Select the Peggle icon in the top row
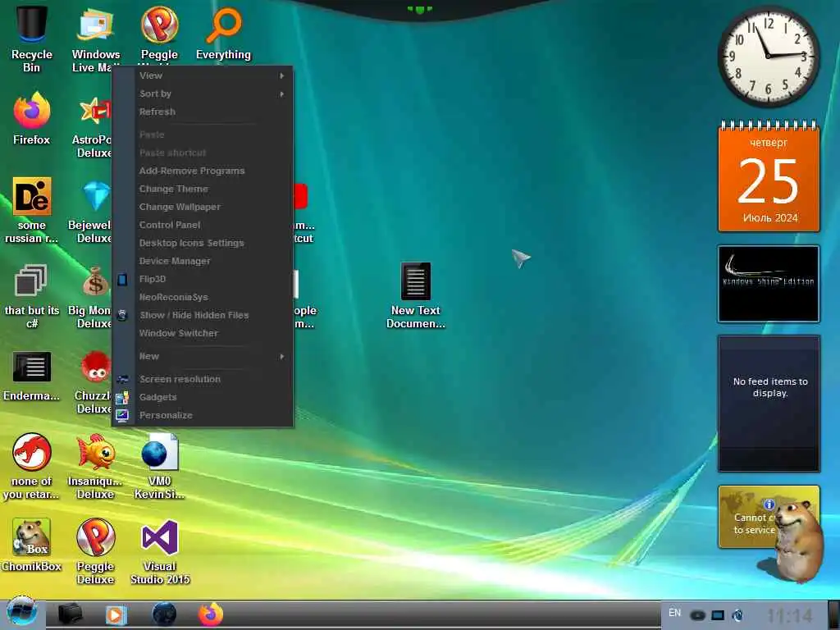This screenshot has height=630, width=840. click(x=159, y=32)
